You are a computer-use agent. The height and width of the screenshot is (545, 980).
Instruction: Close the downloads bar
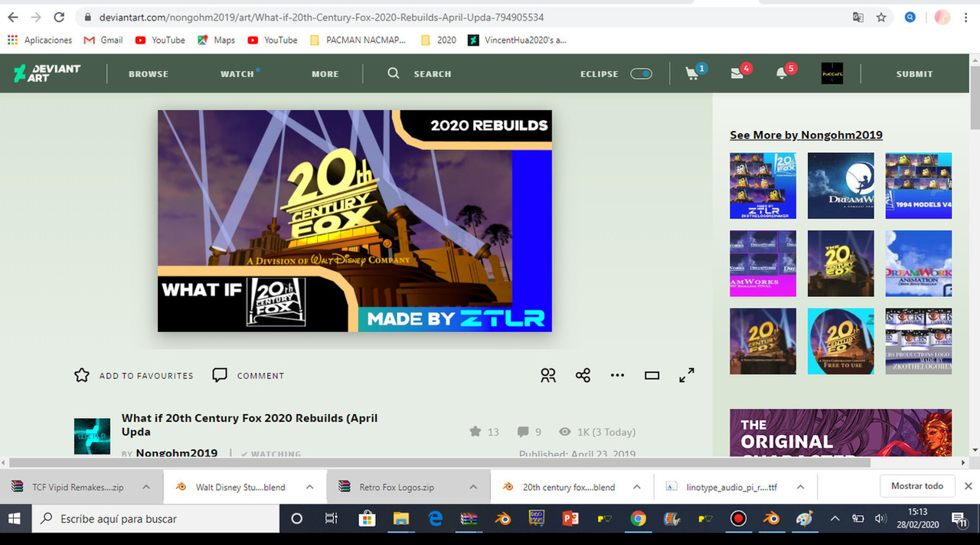click(968, 486)
